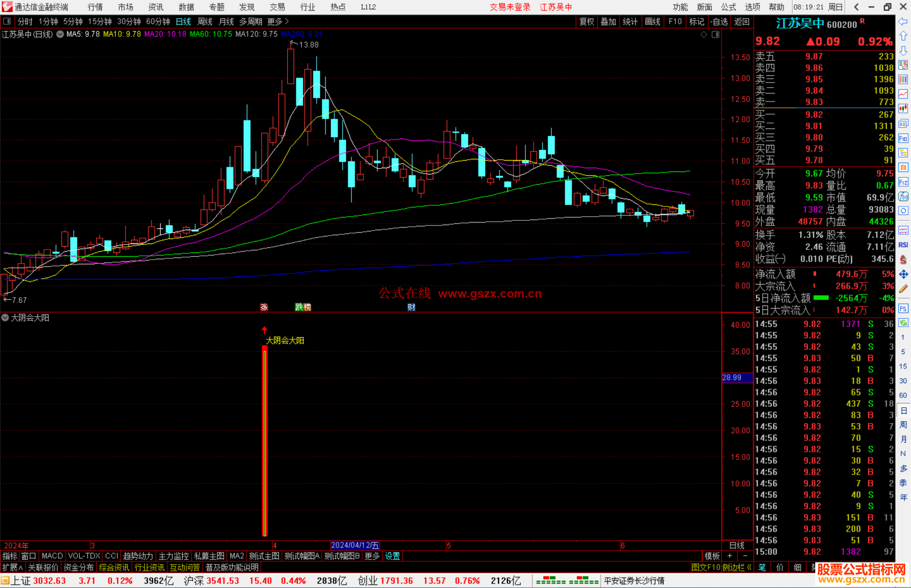The height and width of the screenshot is (588, 911).
Task: Toggle the 大阴会大阳 indicator panel circle
Action: pos(5,318)
